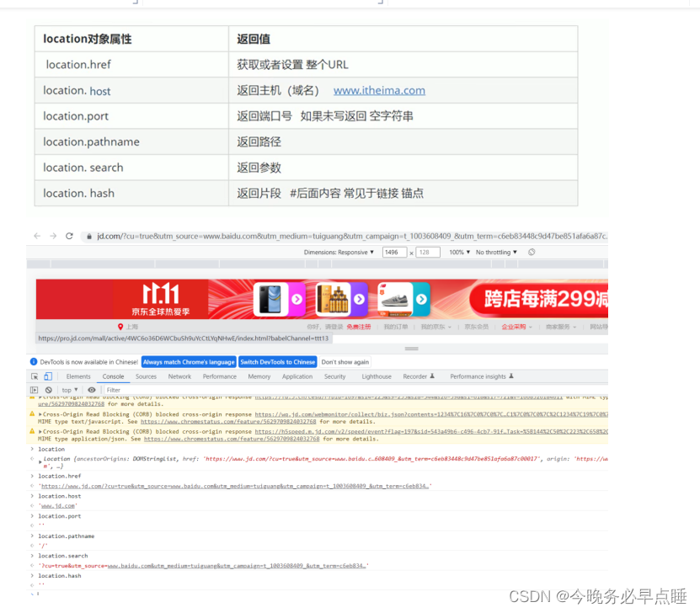Expand the h5speed.m.jd.com CORB warning
Screen dimensions: 700x613
(40, 432)
